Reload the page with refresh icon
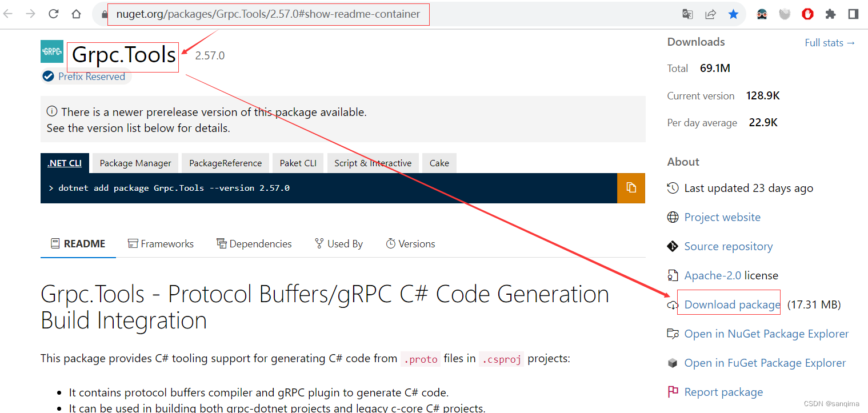Screen dimensions: 868x413 tap(54, 14)
